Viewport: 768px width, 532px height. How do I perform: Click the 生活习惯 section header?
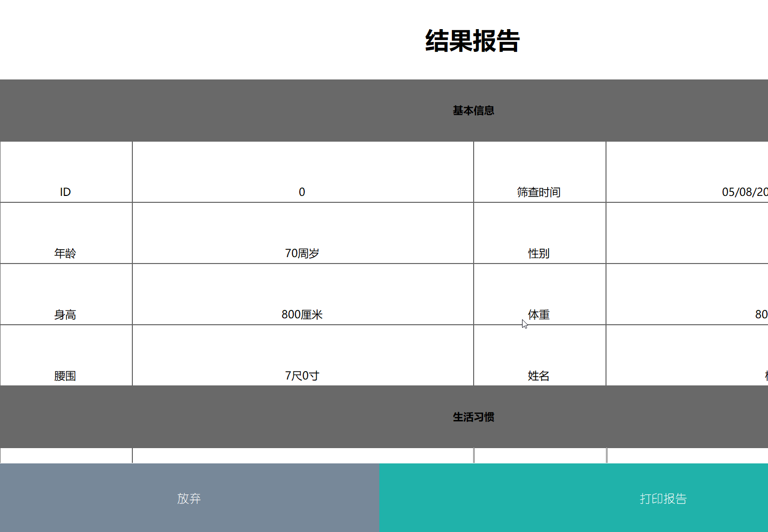pos(384,417)
